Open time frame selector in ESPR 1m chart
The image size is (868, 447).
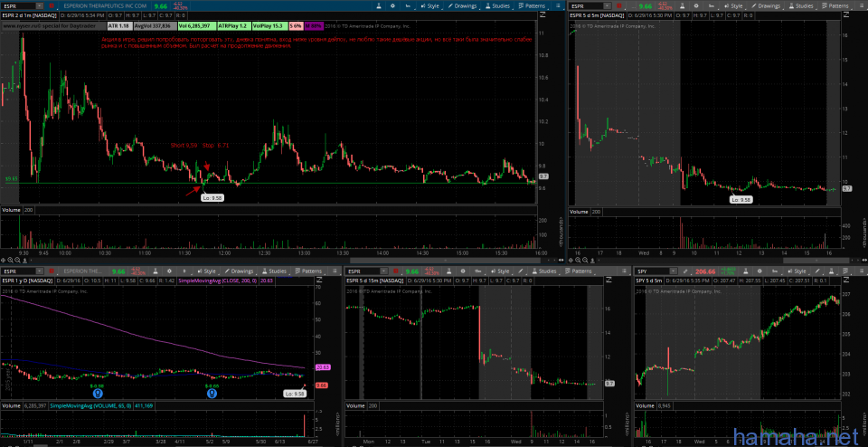pos(408,5)
